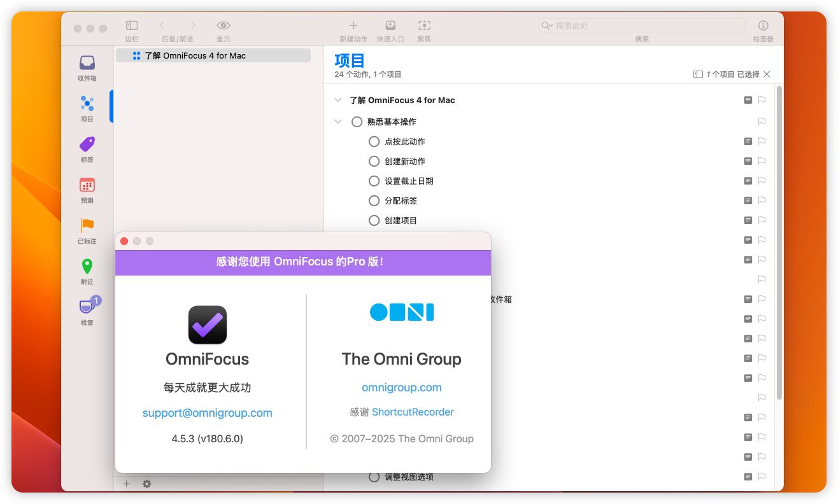Open the 显示 view options eye menu
838x504 pixels.
tap(223, 25)
